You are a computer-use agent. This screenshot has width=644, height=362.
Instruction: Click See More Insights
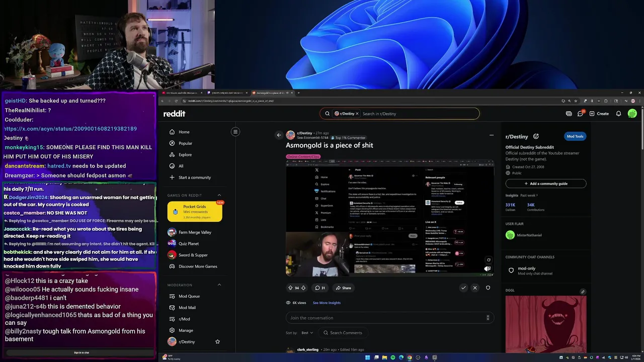327,303
